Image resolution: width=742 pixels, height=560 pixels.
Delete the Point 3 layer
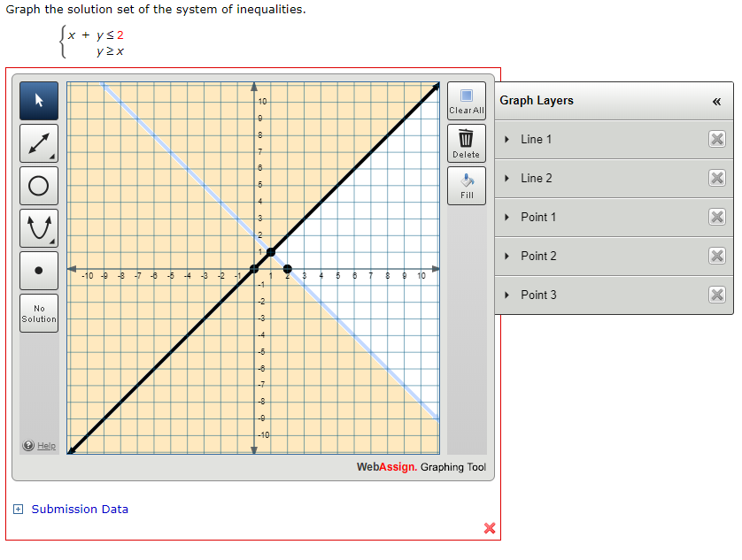(x=717, y=295)
